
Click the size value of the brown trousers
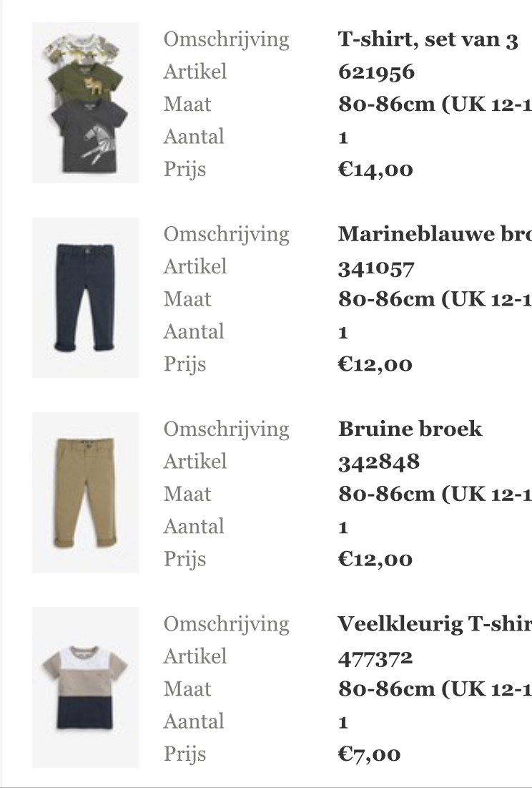[435, 495]
